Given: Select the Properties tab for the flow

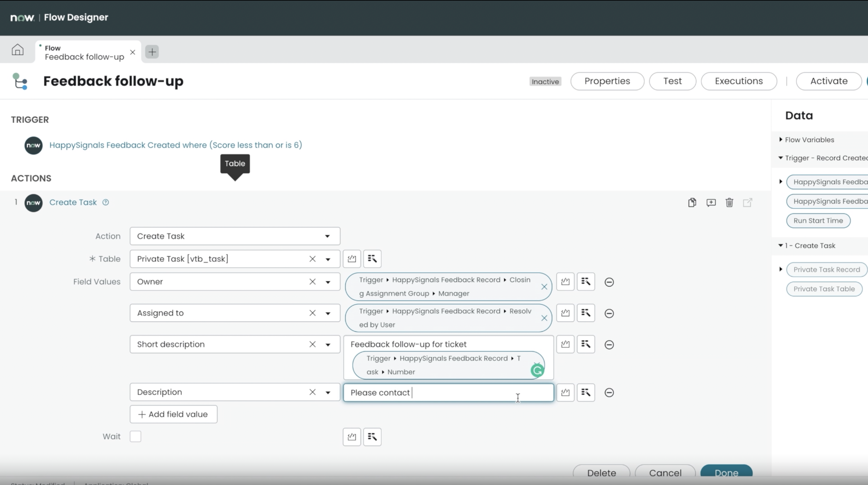Looking at the screenshot, I should click(x=607, y=80).
